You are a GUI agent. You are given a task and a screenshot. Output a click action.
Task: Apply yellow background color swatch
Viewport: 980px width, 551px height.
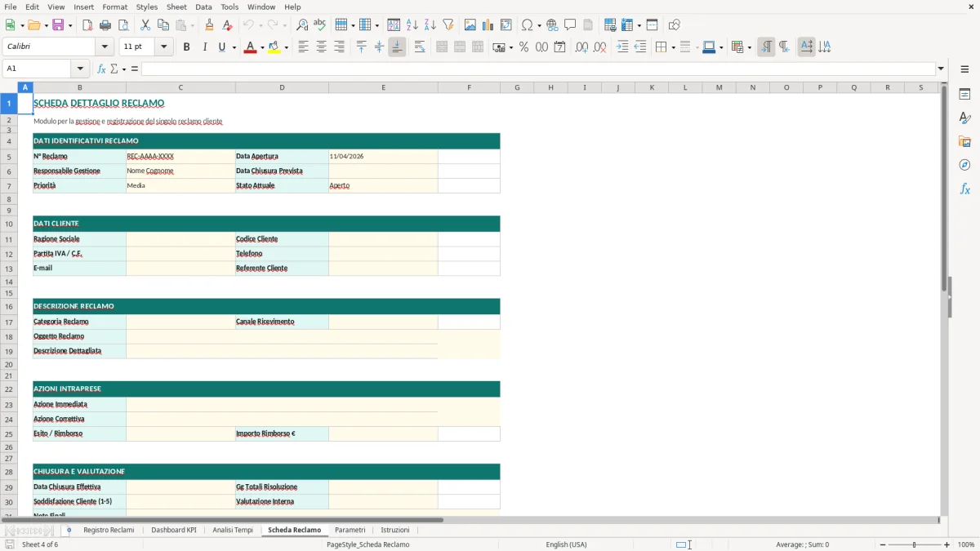coord(274,47)
